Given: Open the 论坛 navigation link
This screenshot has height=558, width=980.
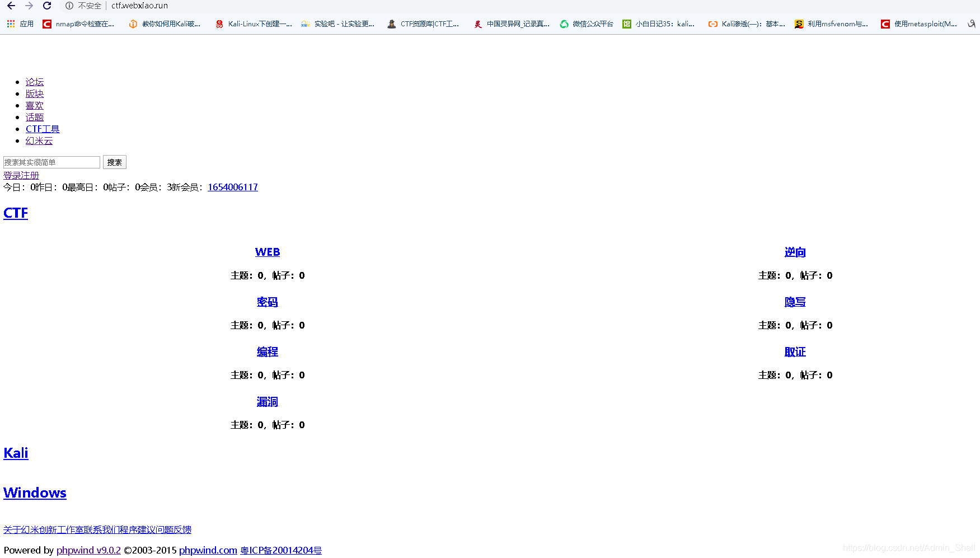Looking at the screenshot, I should pyautogui.click(x=35, y=82).
